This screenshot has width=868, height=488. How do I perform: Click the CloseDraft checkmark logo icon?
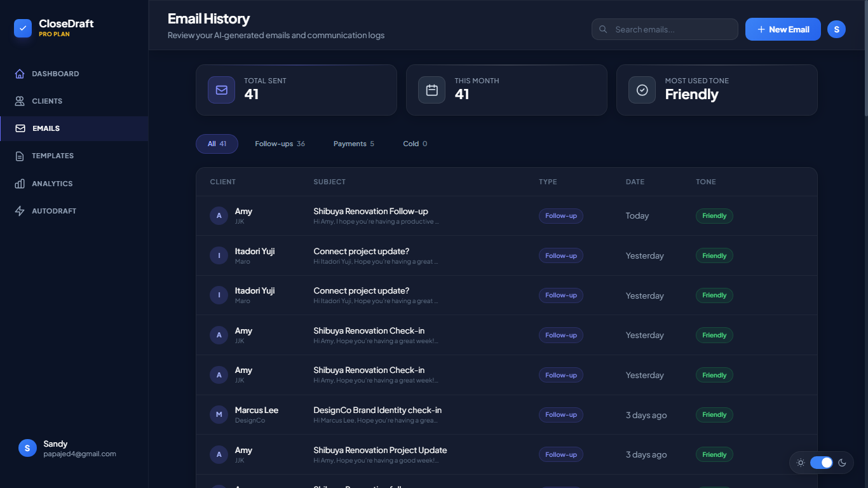(x=23, y=28)
